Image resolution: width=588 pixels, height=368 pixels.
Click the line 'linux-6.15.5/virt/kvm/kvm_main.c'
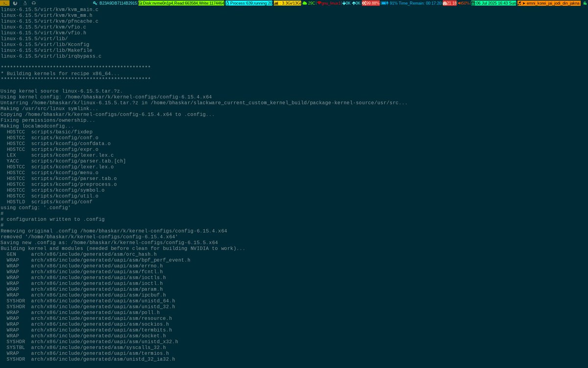pyautogui.click(x=49, y=10)
